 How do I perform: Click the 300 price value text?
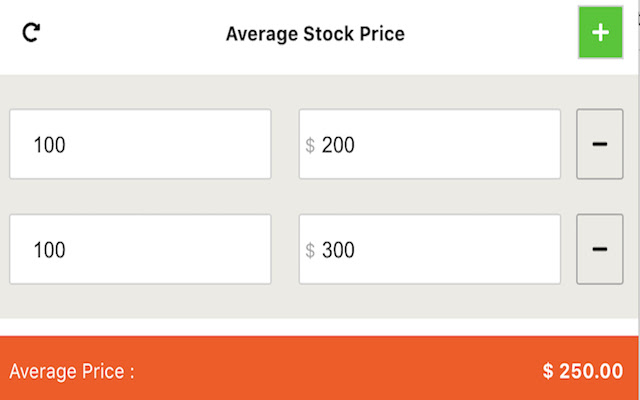coord(338,250)
